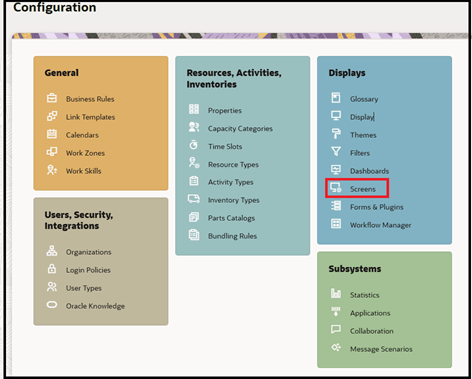Click the Login Policies lock icon

(52, 269)
